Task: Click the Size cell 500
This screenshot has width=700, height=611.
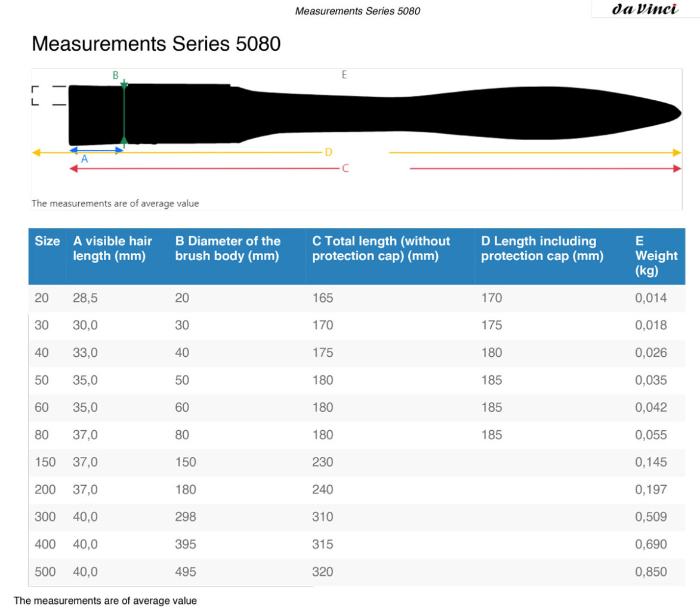Action: coord(45,572)
